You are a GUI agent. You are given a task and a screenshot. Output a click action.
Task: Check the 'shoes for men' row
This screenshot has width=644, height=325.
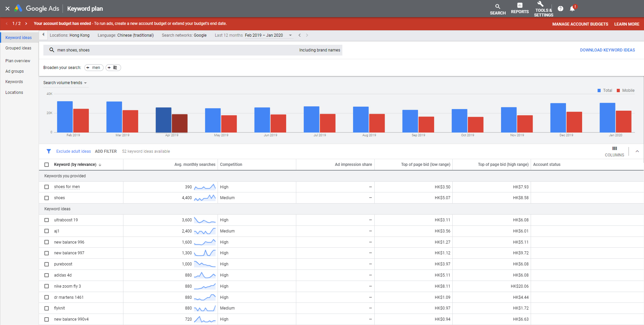47,187
